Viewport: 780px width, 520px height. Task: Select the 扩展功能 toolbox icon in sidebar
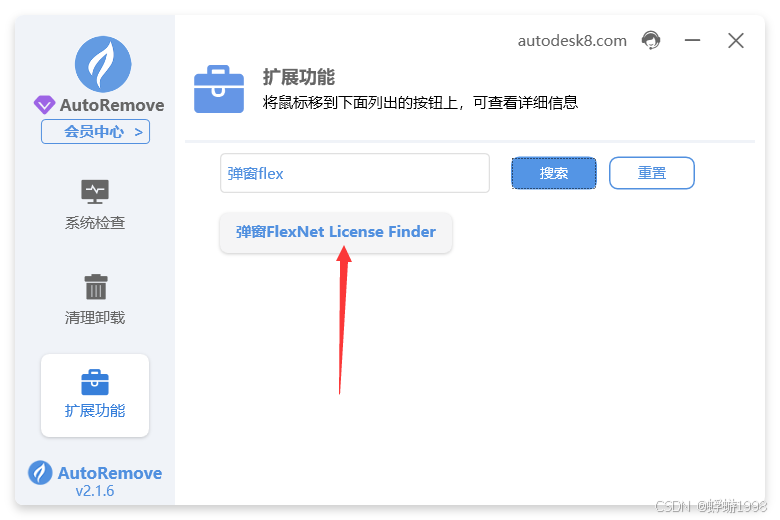pos(95,382)
